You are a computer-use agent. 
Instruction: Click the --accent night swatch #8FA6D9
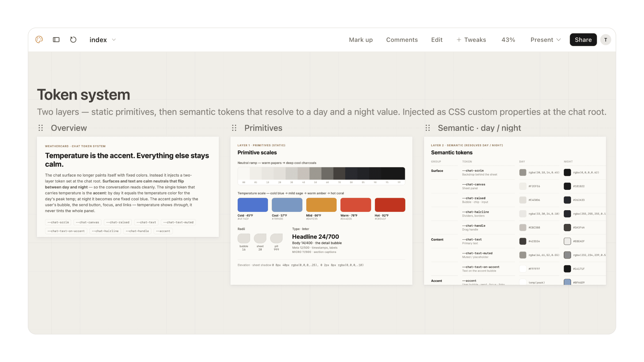567,282
